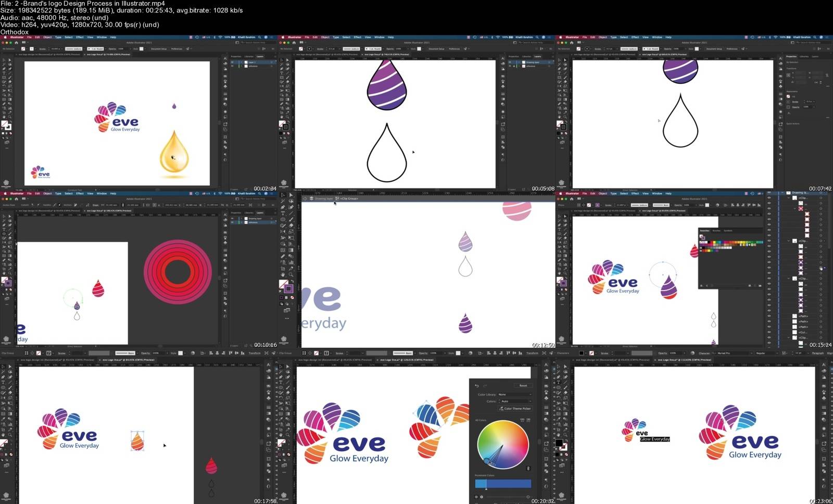Image resolution: width=833 pixels, height=504 pixels.
Task: Toggle Drawing layer visibility in the 00:05:08 frame
Action: pyautogui.click(x=510, y=62)
